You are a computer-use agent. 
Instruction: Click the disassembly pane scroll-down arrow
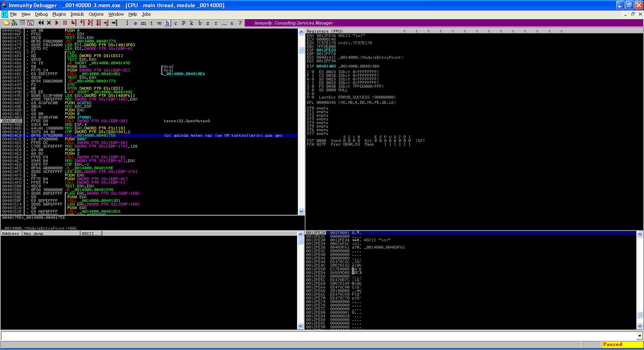[301, 211]
